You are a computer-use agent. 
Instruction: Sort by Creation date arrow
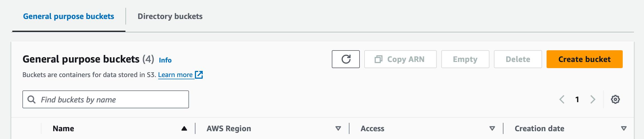pos(624,128)
